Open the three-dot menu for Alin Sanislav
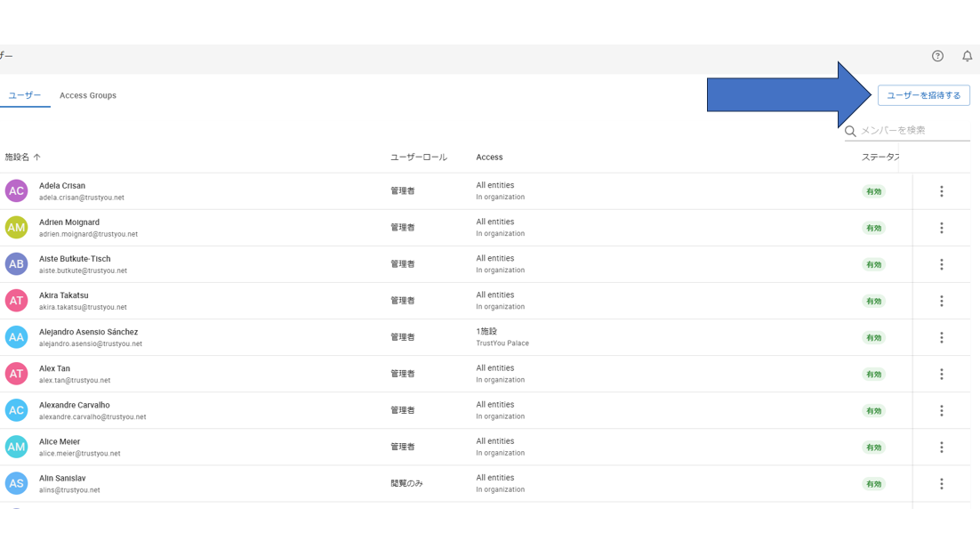This screenshot has width=980, height=549. pos(941,484)
